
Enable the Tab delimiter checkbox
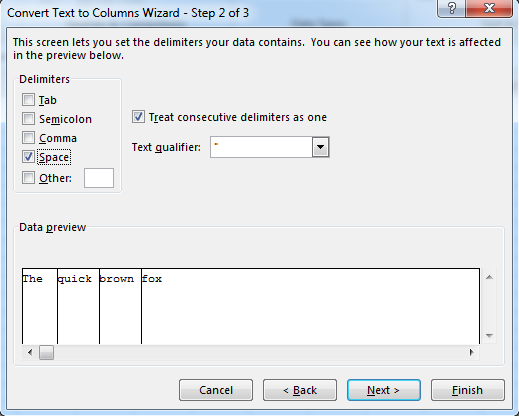click(x=28, y=99)
